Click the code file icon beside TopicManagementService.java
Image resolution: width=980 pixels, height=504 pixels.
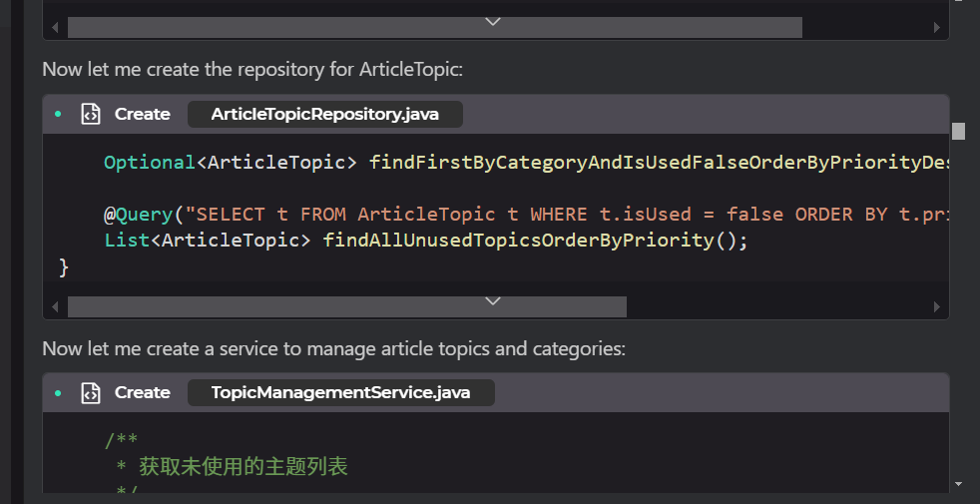point(91,392)
